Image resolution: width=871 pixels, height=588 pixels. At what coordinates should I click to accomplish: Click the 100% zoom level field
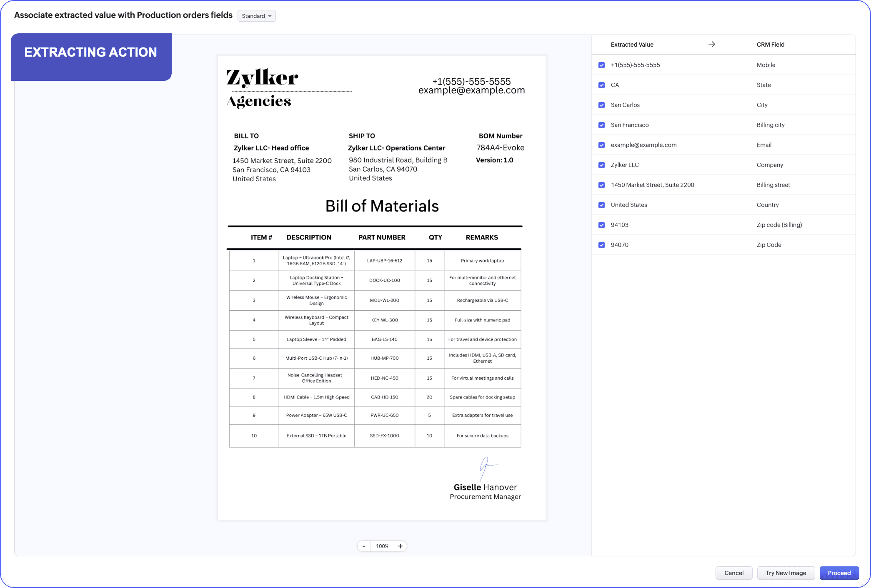382,546
